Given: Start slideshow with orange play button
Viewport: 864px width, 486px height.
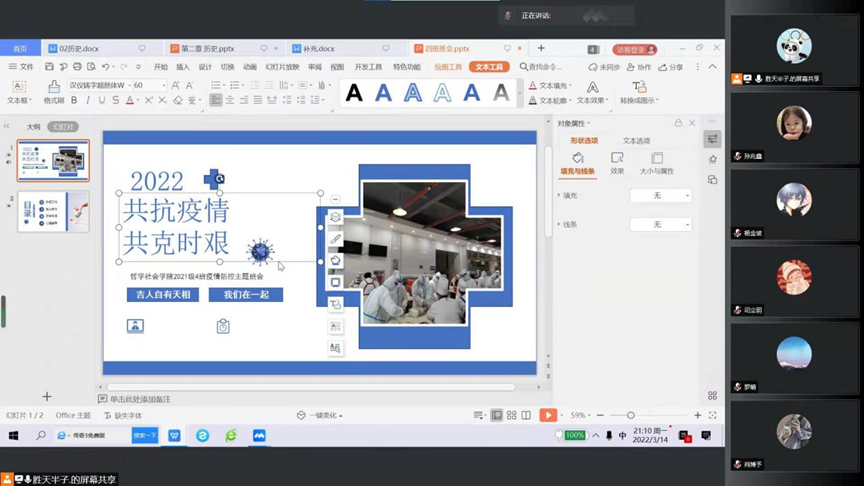Looking at the screenshot, I should (x=548, y=415).
